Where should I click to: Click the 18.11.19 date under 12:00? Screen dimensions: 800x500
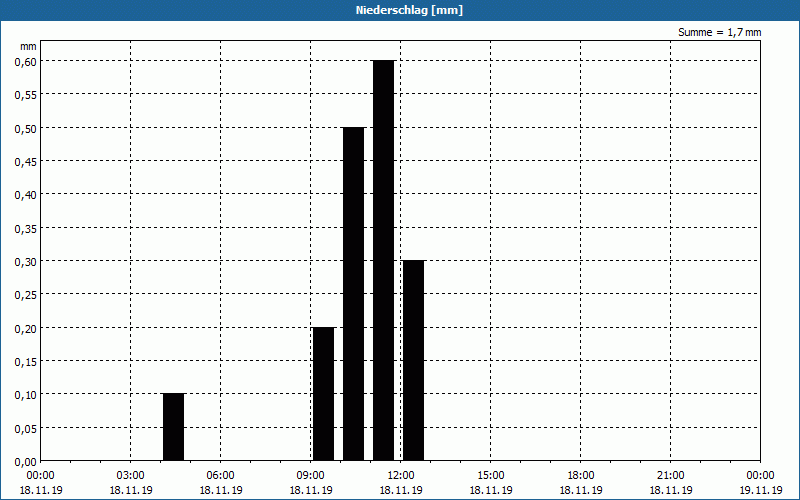click(401, 490)
